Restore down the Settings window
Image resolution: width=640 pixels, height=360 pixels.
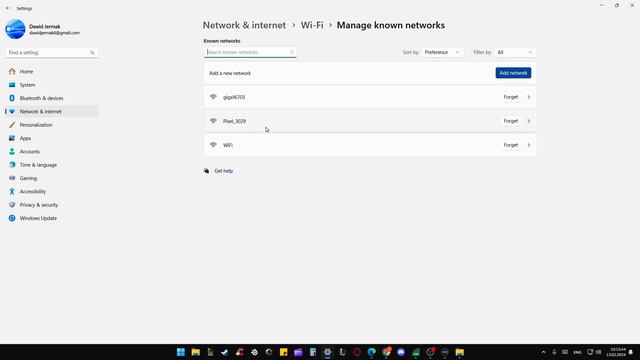point(617,5)
